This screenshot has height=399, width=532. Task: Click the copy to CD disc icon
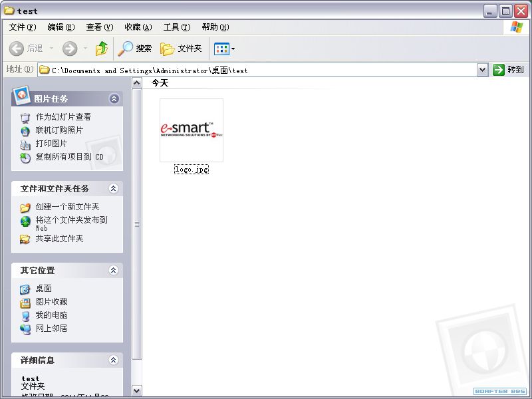point(25,158)
